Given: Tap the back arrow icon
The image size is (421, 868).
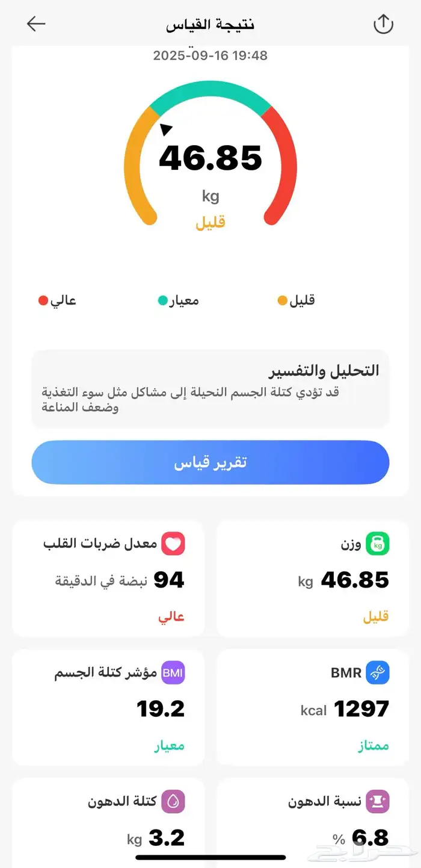Looking at the screenshot, I should click(36, 24).
